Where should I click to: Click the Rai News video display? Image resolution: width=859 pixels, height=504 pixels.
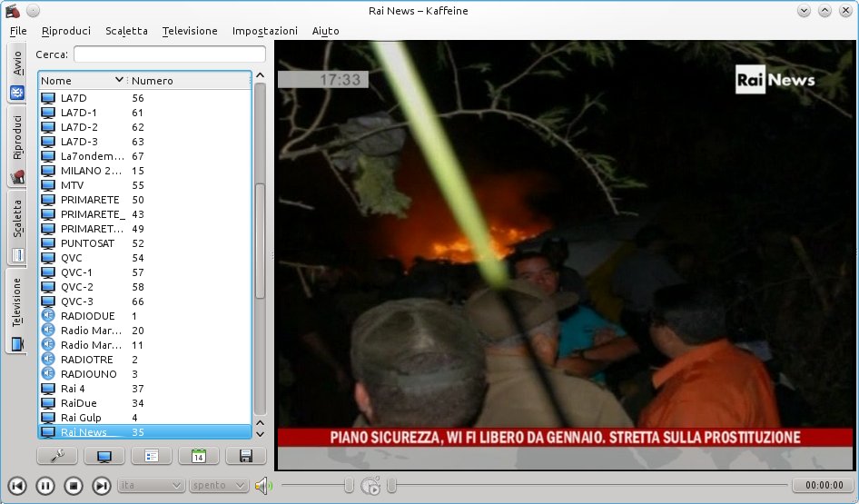pos(565,255)
